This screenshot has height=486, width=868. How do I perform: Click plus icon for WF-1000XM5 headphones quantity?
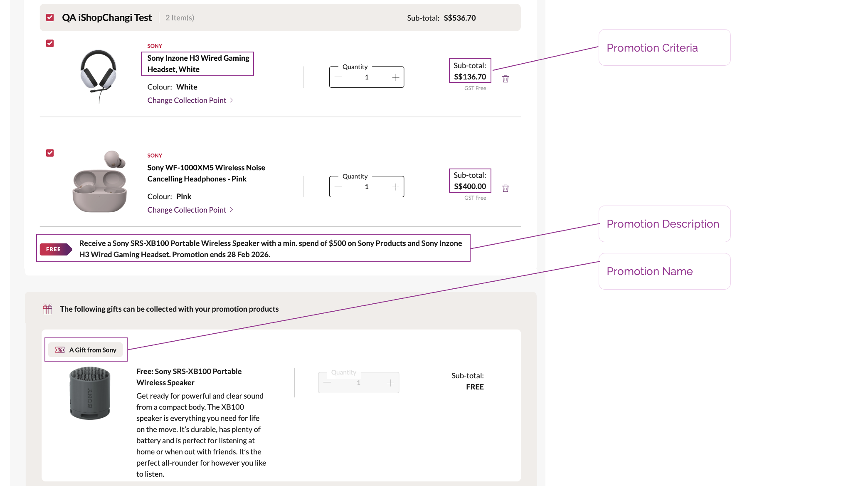pyautogui.click(x=395, y=187)
